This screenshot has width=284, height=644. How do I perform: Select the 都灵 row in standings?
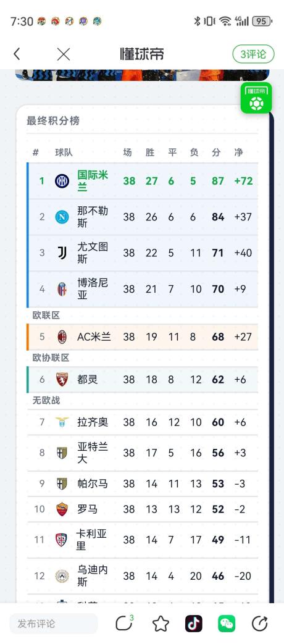click(143, 380)
